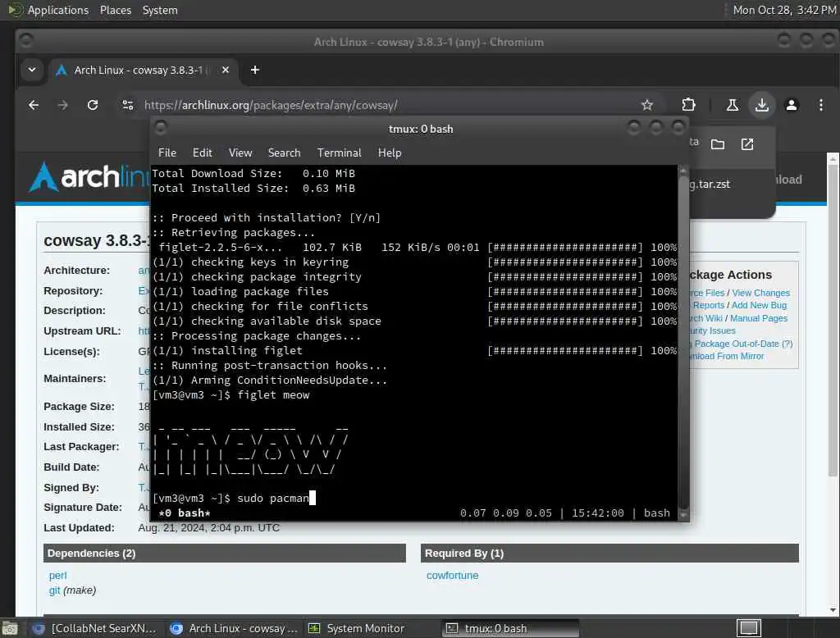This screenshot has height=638, width=840.
Task: Click the clock in the top panel
Action: (784, 10)
